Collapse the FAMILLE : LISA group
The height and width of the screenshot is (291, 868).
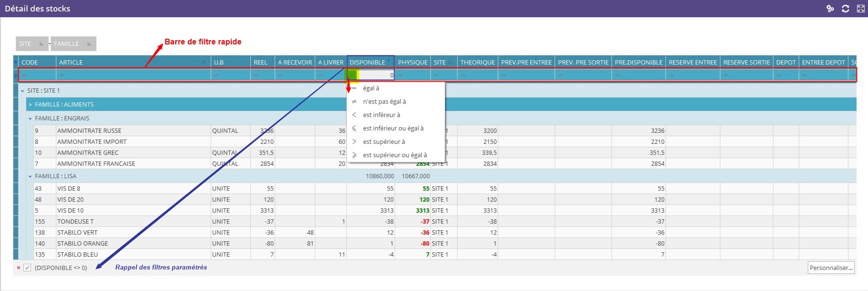(30, 176)
